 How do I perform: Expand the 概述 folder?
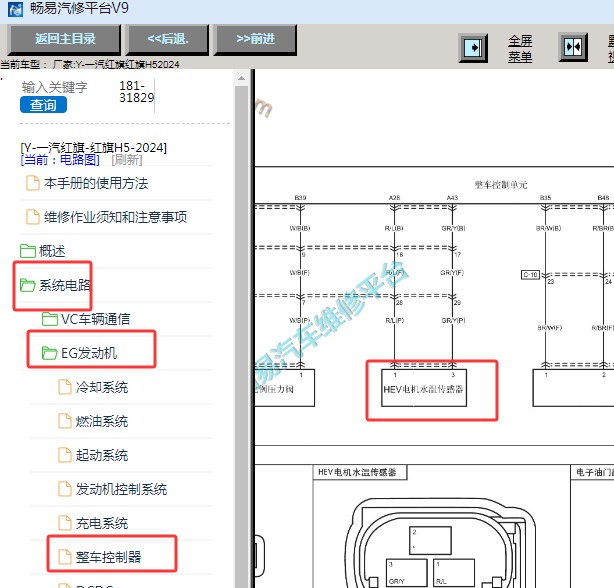click(x=52, y=251)
